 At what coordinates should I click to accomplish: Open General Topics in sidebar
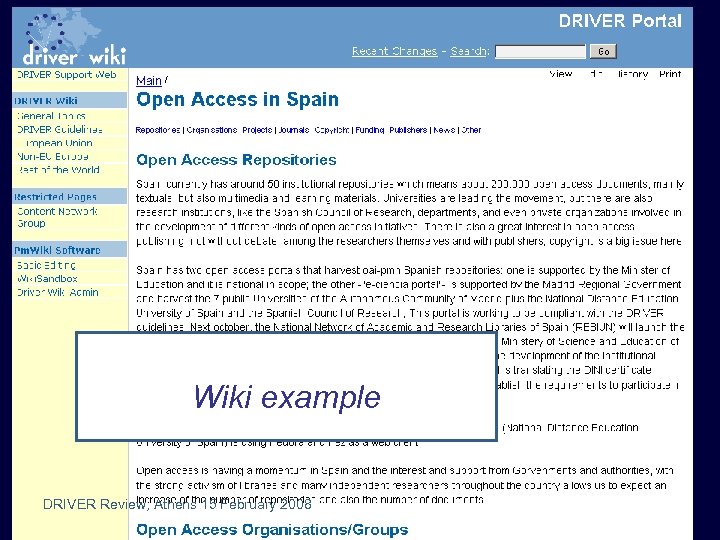[51, 116]
